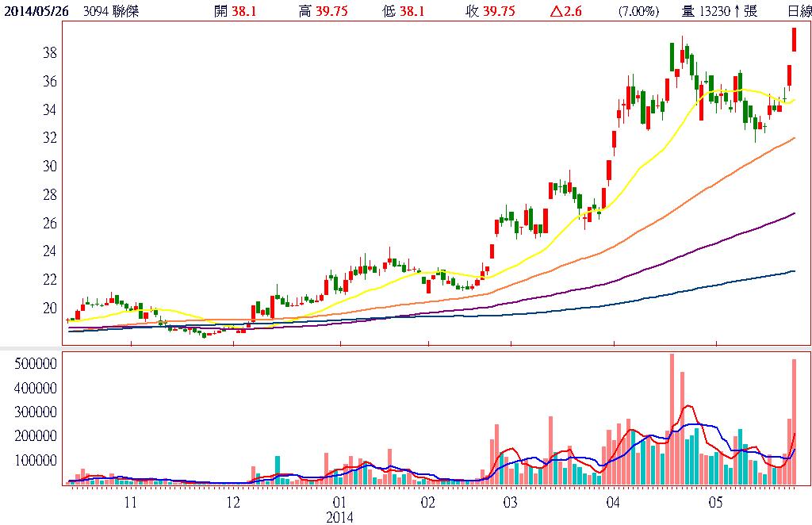
Task: Click the 日線 daily chart label
Action: (x=799, y=11)
